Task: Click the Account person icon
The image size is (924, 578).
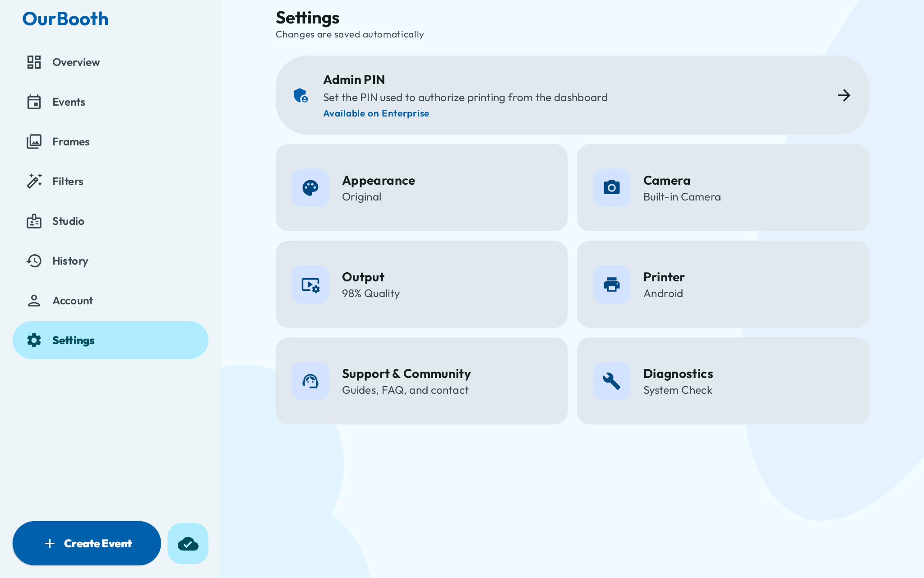Action: pyautogui.click(x=34, y=300)
